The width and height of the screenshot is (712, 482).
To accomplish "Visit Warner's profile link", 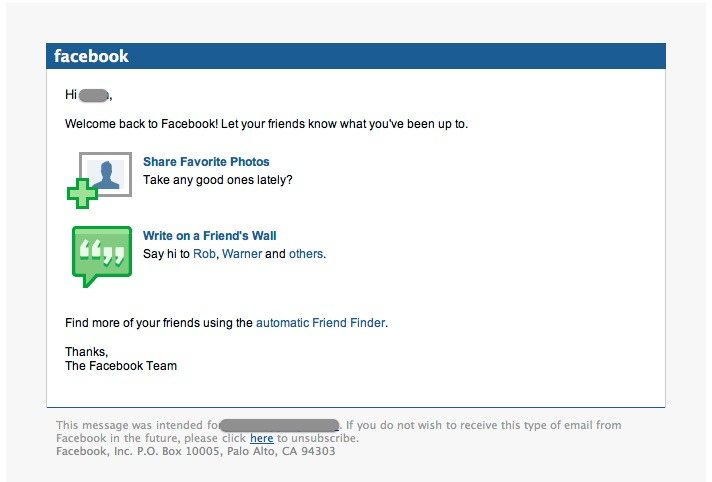I will tap(241, 254).
